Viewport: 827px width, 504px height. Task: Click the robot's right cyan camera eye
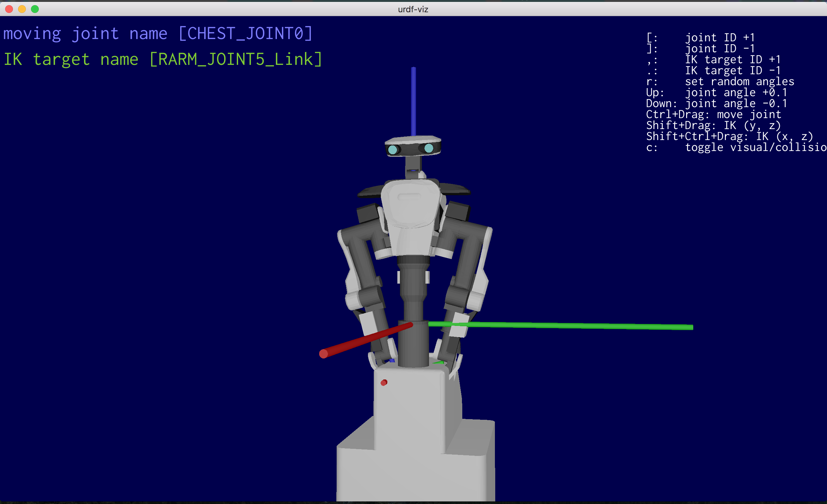(429, 148)
